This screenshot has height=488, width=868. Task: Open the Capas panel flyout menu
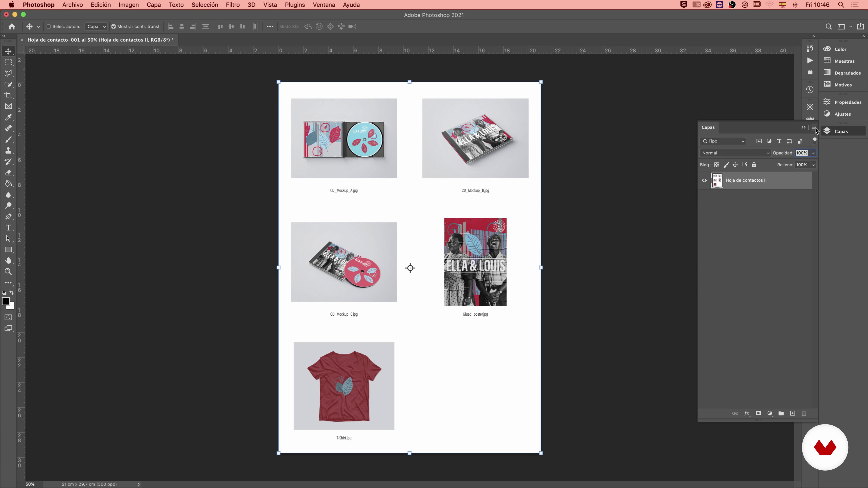[814, 127]
